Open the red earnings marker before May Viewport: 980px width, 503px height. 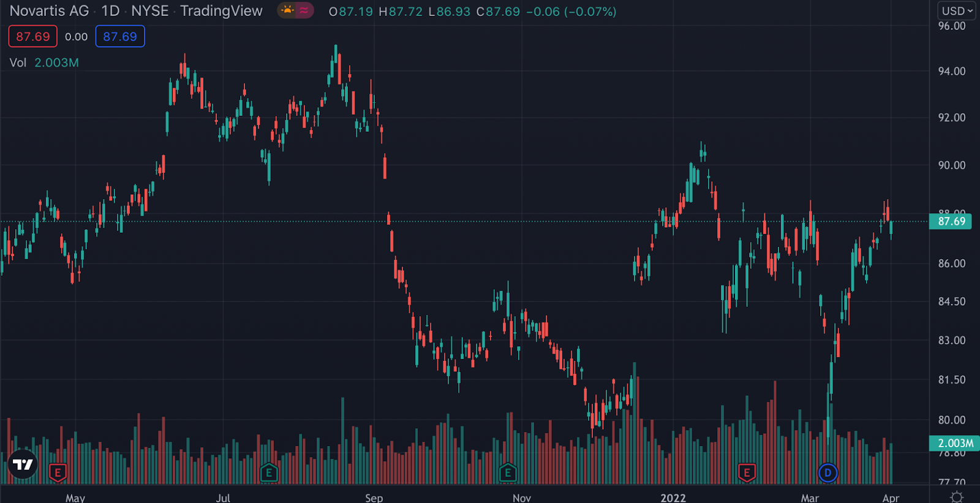click(x=58, y=472)
